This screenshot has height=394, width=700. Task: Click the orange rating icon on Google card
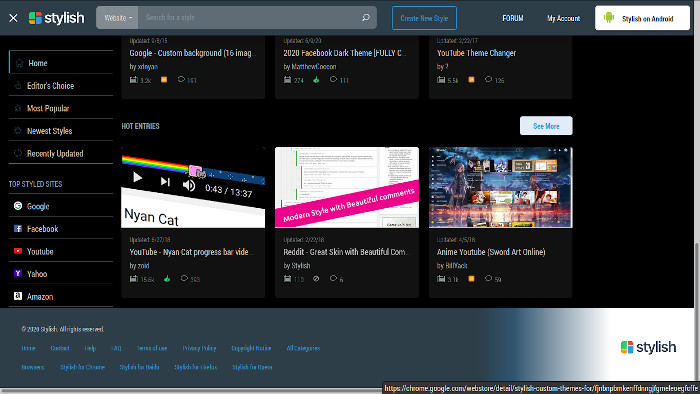(164, 79)
